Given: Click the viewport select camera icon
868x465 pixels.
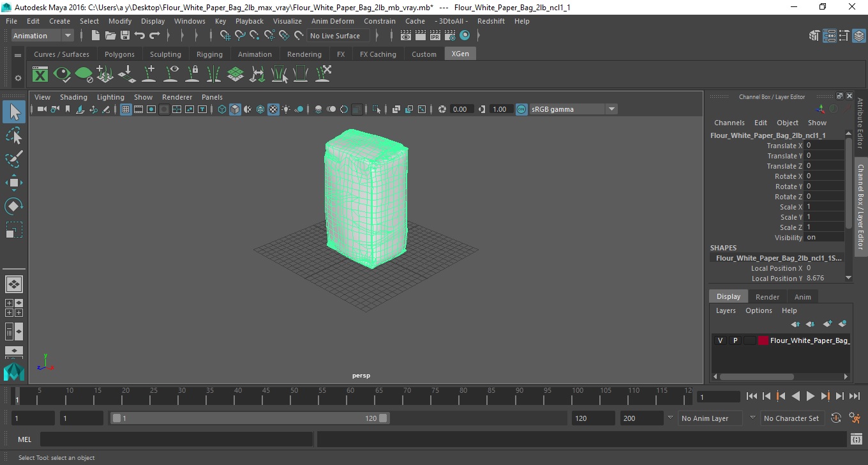Looking at the screenshot, I should click(x=41, y=109).
